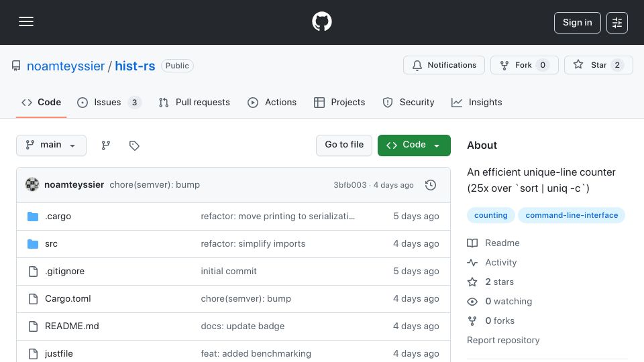Select the counting topic tag
This screenshot has width=644, height=362.
(491, 215)
